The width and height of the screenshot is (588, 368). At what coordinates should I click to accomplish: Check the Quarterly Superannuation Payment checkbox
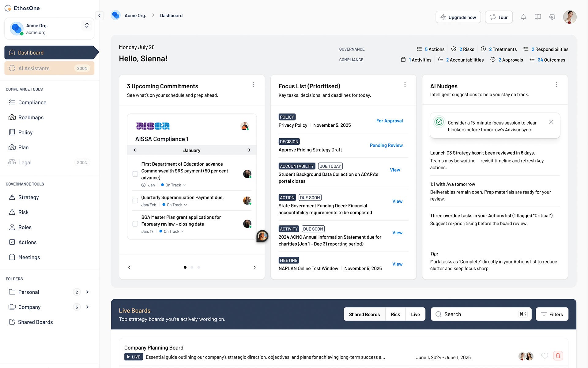pyautogui.click(x=135, y=201)
